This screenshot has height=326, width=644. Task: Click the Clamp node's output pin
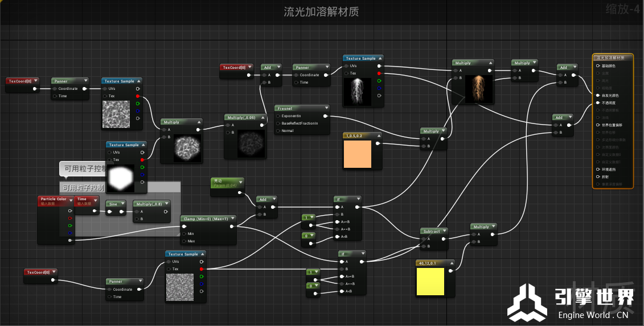click(x=232, y=226)
